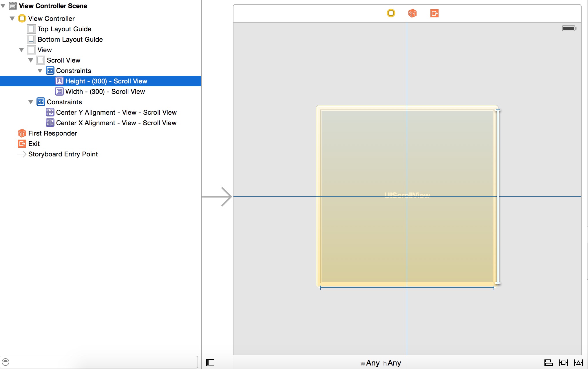Select Height - (300) - Scroll View constraint

pyautogui.click(x=101, y=81)
